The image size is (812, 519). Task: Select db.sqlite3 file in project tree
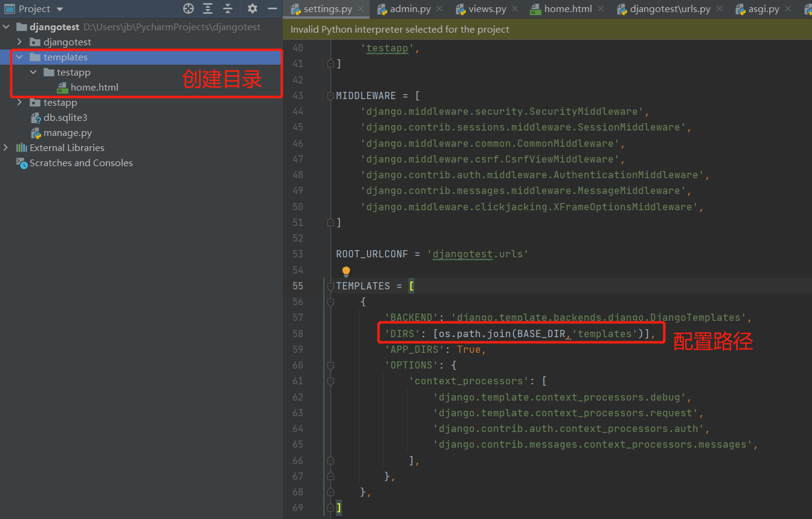tap(65, 117)
